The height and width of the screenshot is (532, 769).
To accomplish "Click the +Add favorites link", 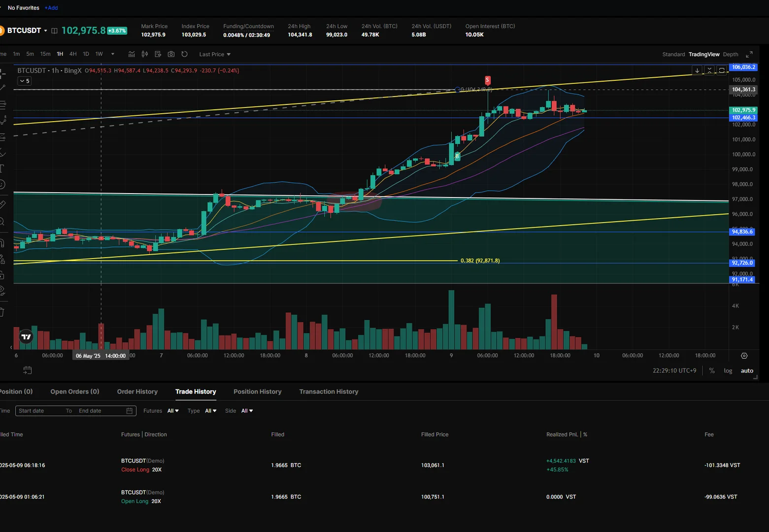I will coord(51,8).
